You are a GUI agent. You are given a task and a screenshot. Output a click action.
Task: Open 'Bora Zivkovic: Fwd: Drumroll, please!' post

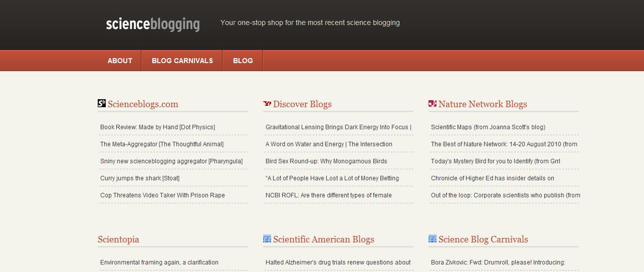click(x=498, y=262)
